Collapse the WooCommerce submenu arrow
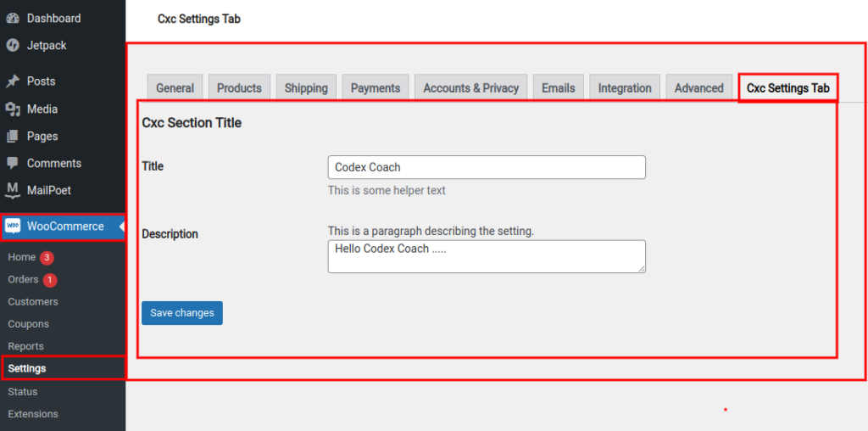Image resolution: width=868 pixels, height=431 pixels. (x=122, y=227)
